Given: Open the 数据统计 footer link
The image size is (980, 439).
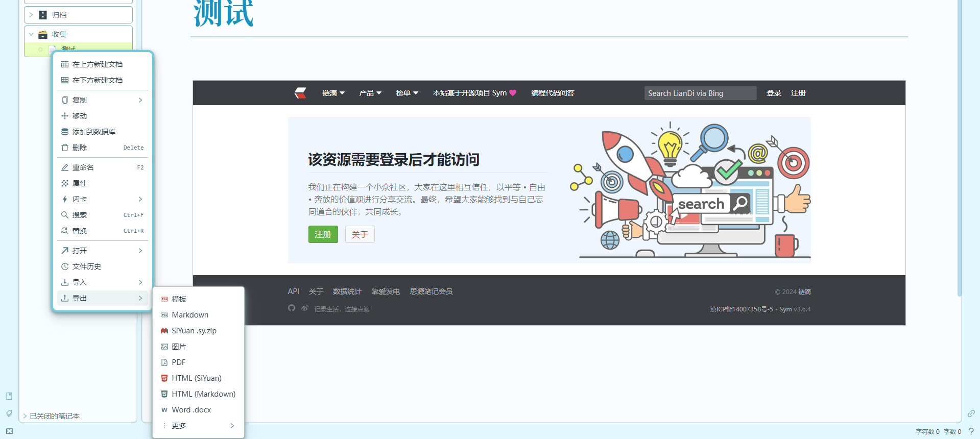Looking at the screenshot, I should (347, 291).
